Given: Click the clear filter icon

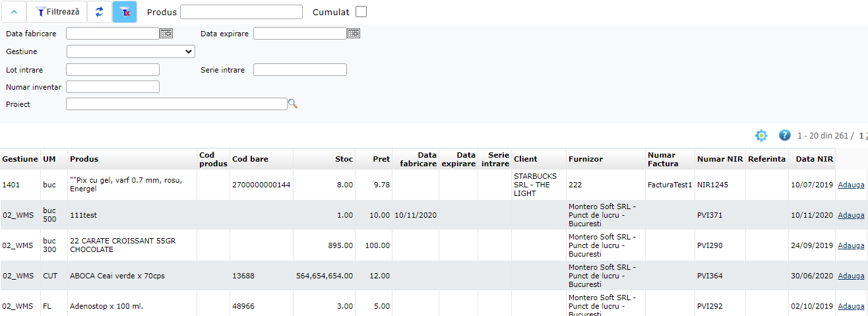Looking at the screenshot, I should tap(125, 12).
